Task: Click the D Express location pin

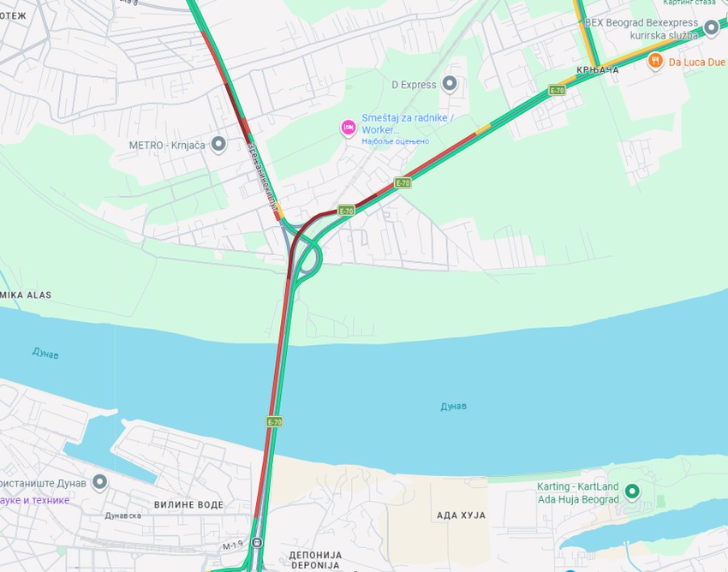Action: (450, 84)
